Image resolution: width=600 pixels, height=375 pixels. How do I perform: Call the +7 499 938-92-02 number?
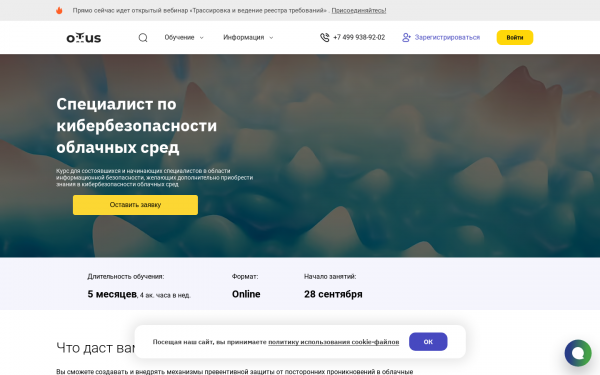click(x=359, y=38)
